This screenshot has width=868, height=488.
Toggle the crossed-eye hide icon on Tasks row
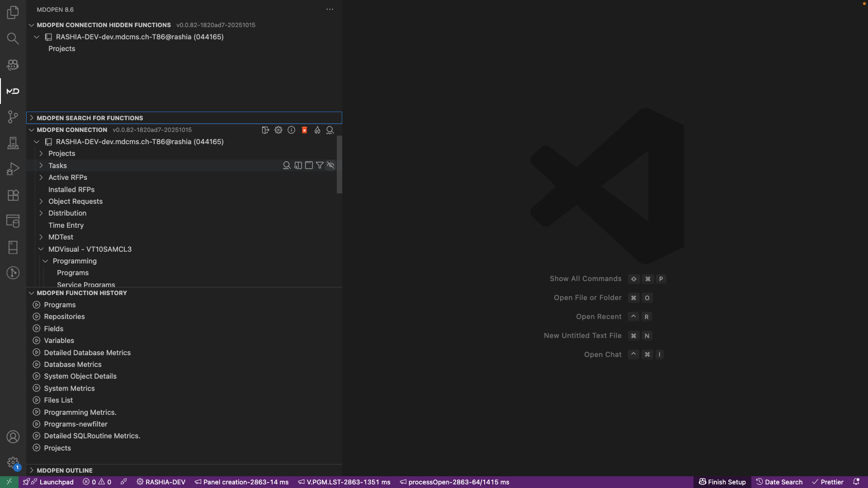point(331,165)
